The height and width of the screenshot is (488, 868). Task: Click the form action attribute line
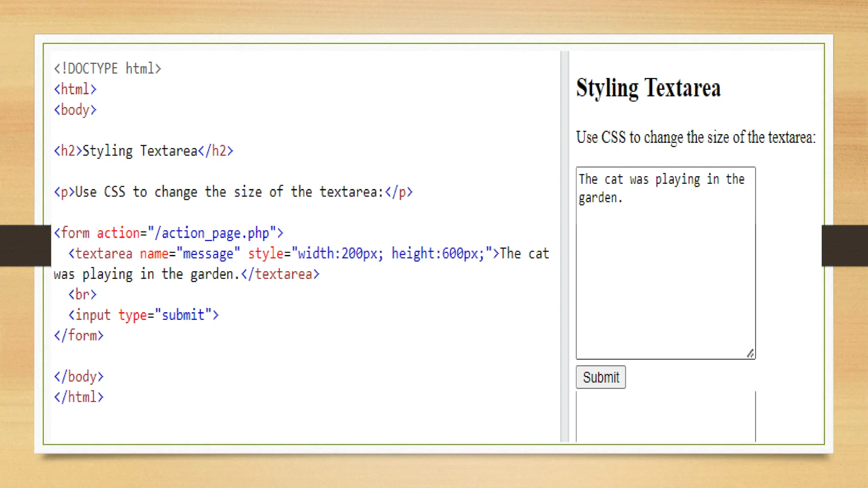[x=168, y=233]
